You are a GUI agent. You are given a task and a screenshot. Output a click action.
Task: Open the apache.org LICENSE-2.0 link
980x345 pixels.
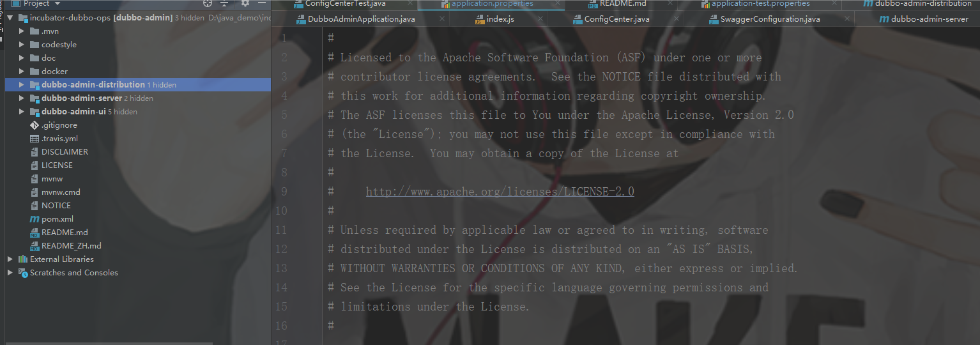point(500,191)
